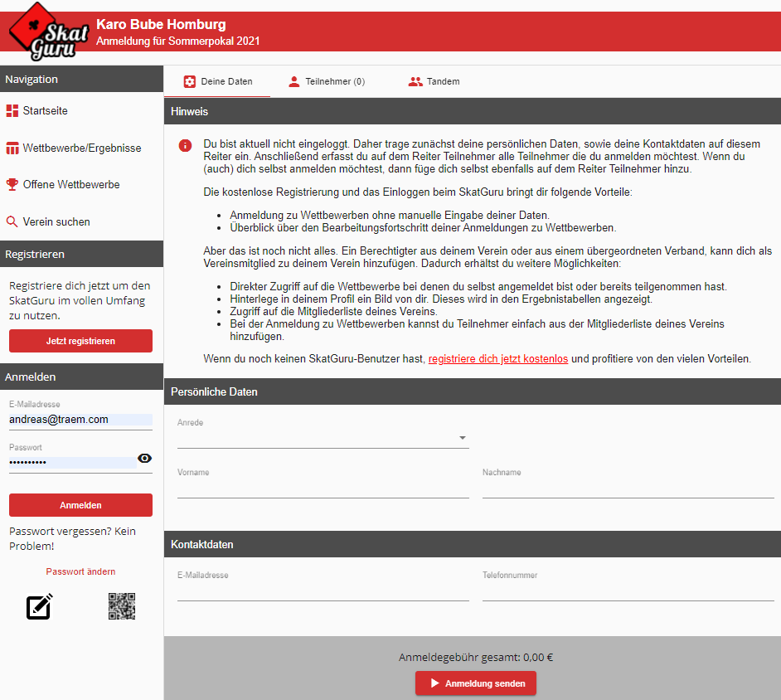Open the Tandem tab

click(434, 82)
